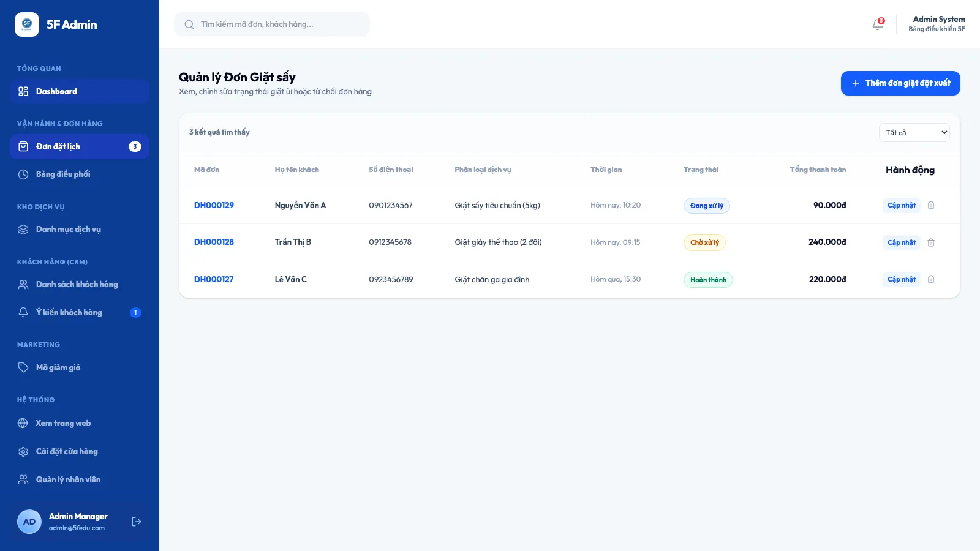This screenshot has height=551, width=980.
Task: Click phone number 0901234567
Action: 391,205
